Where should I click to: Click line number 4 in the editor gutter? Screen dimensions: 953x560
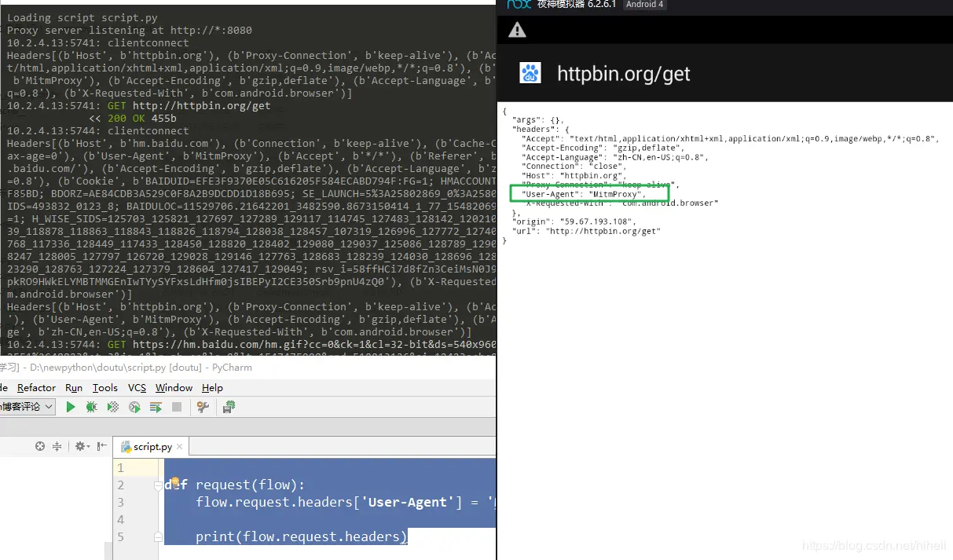[120, 520]
